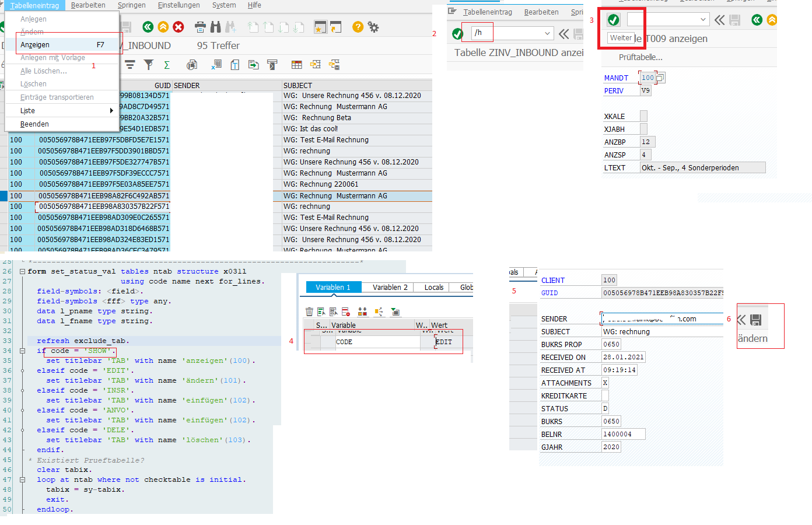Screen dimensions: 812x525
Task: Click the filter funnel icon in the ALV toolbar
Action: point(149,65)
